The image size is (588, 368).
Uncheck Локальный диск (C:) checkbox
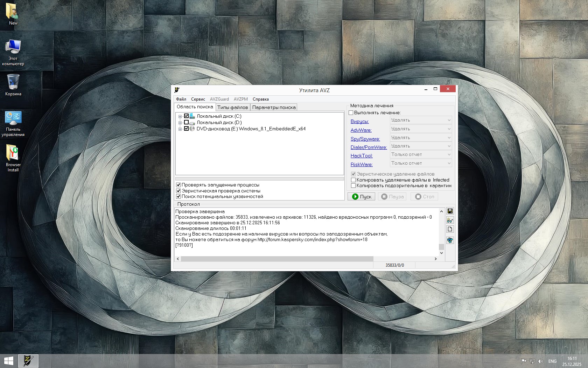pos(187,116)
